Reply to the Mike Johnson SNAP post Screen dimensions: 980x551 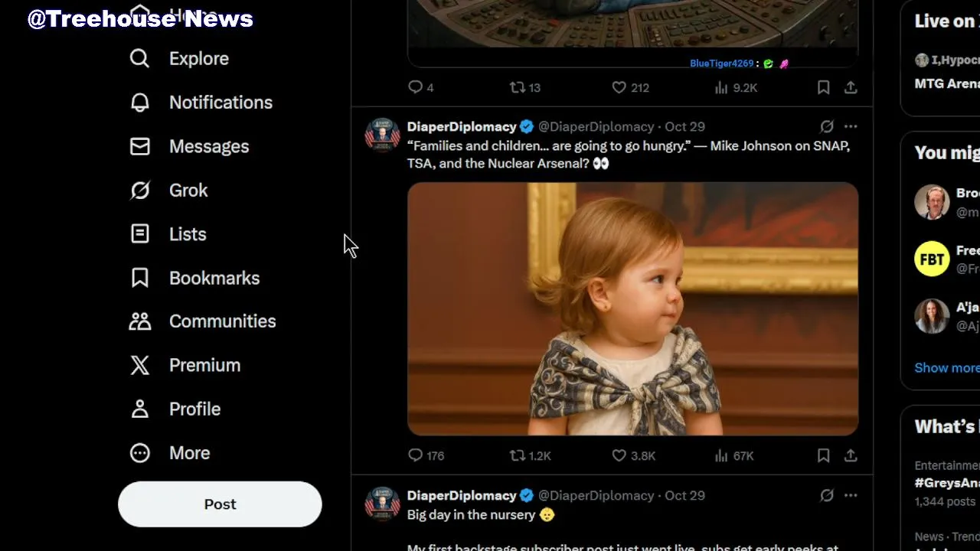click(416, 455)
